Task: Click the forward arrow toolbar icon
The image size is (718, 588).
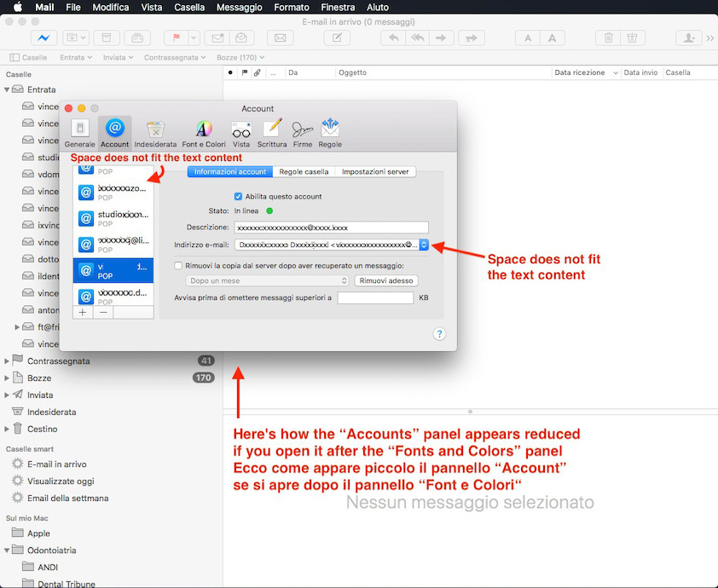Action: tap(442, 38)
